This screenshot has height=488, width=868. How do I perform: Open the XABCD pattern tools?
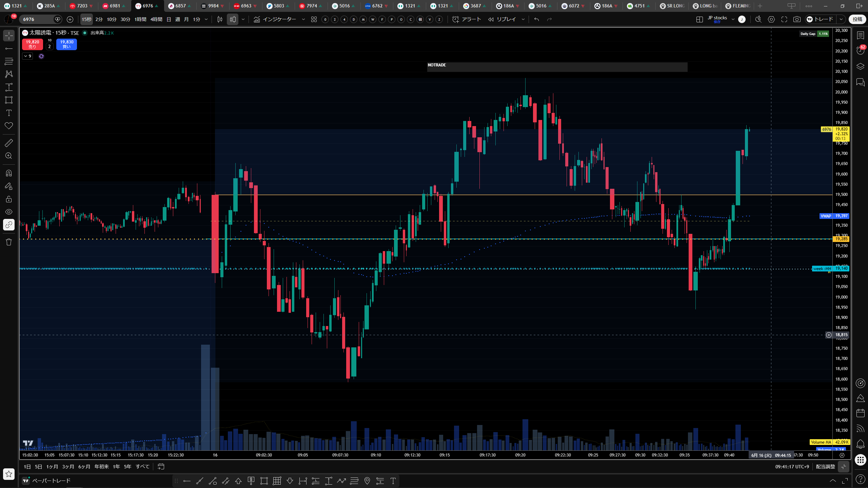9,74
